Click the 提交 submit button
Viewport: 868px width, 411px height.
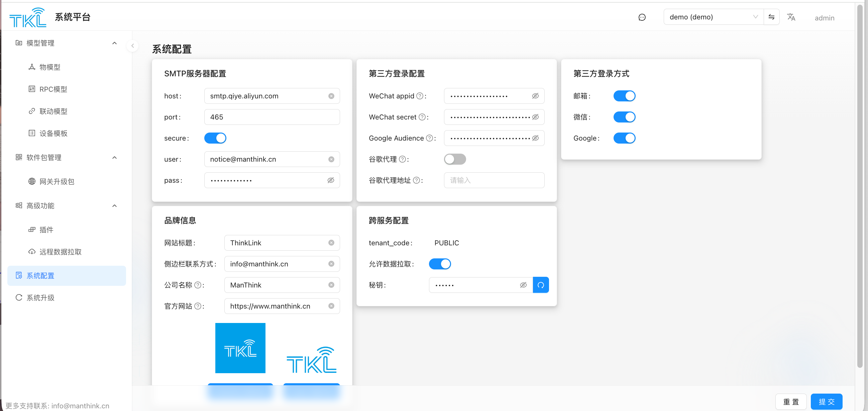[827, 402]
